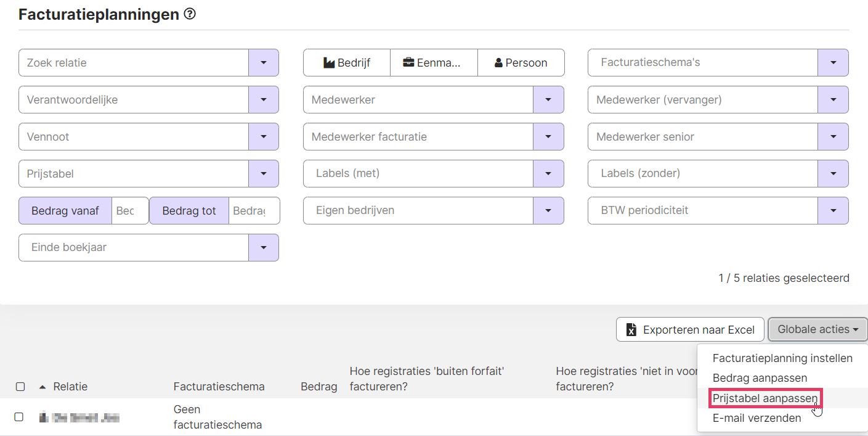Filter by Bedrijf relation type
Viewport: 868px width, 436px height.
coord(347,63)
